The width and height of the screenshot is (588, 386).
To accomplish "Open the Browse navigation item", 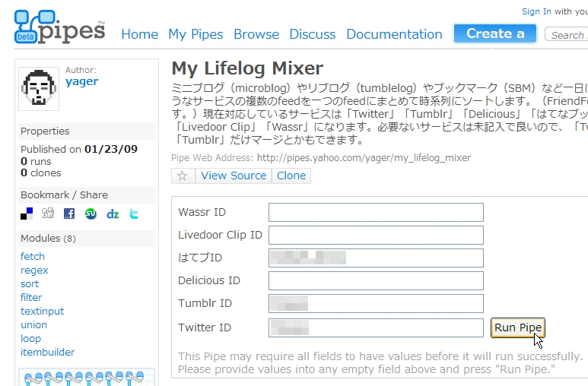I will click(256, 34).
